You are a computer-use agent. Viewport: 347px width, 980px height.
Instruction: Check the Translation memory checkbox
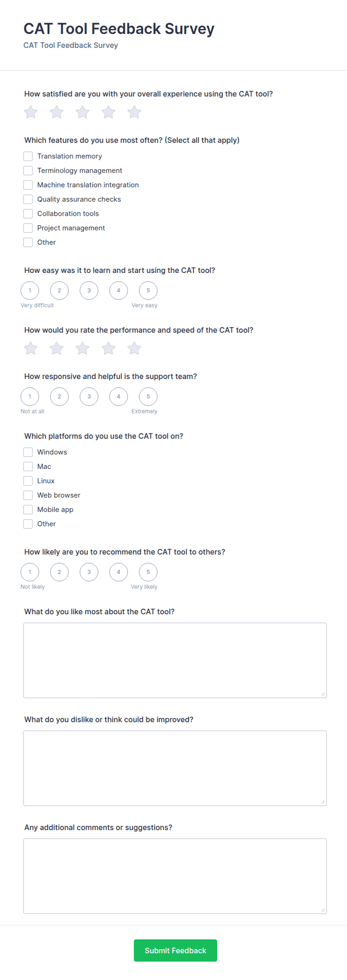tap(28, 156)
